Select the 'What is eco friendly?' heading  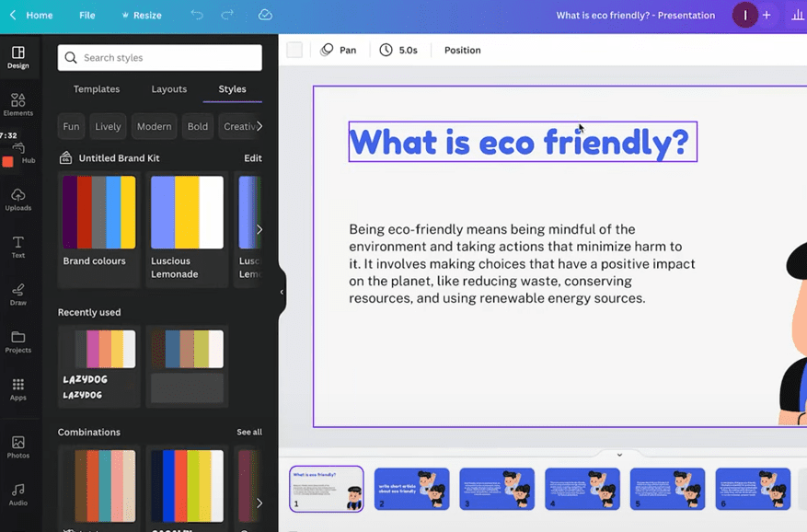tap(523, 142)
